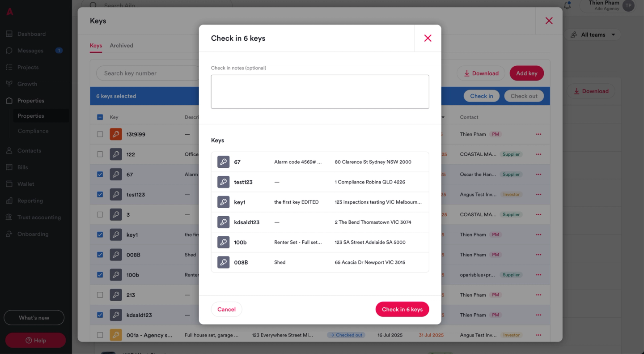
Task: Uncheck the 67 key checkbox
Action: 100,175
